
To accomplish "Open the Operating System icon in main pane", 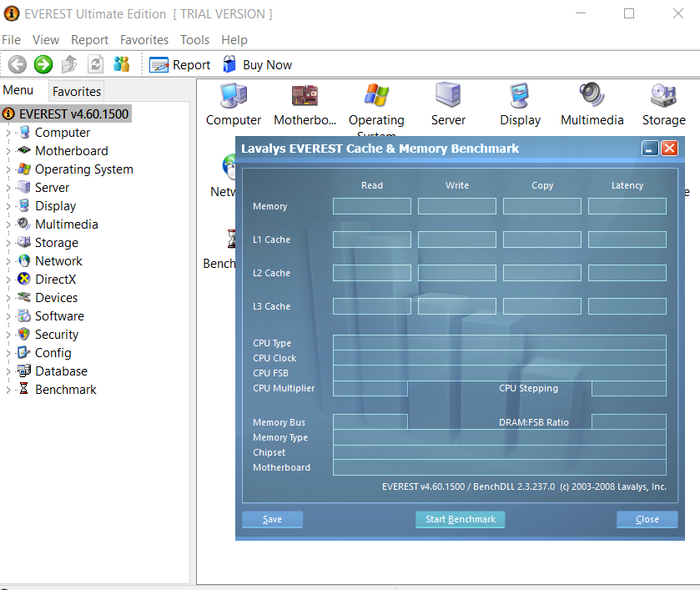I will 376,94.
